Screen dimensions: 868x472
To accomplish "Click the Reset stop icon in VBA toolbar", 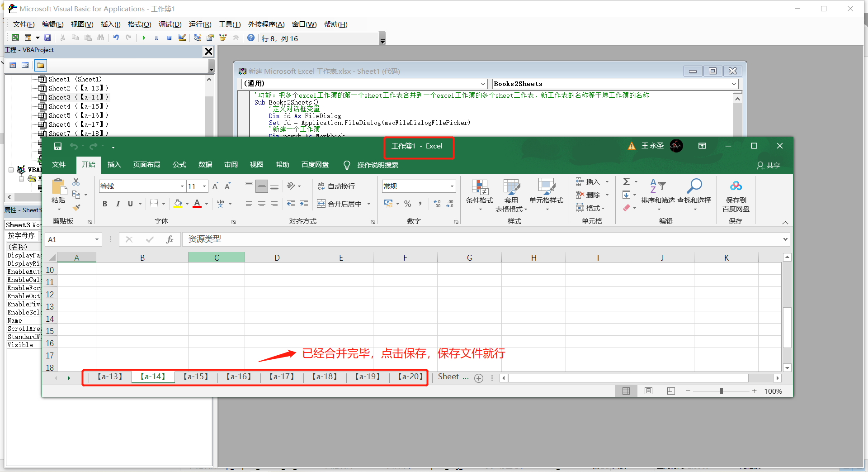I will tap(169, 38).
